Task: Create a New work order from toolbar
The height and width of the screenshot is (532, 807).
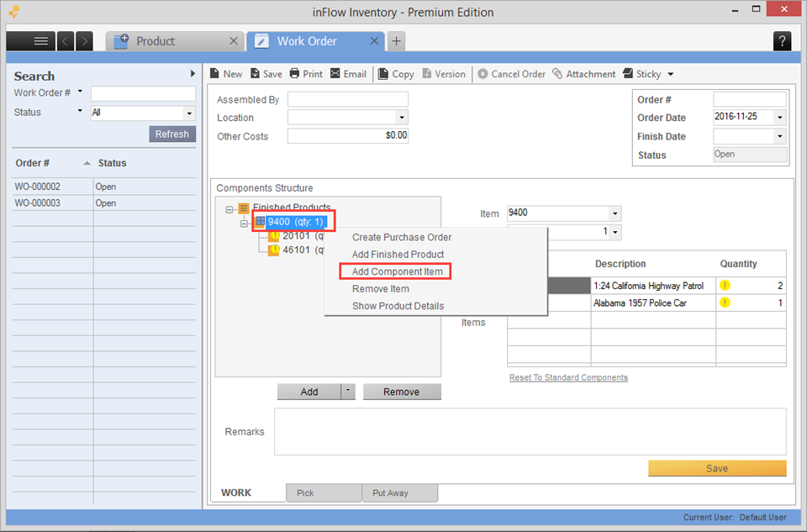Action: (226, 74)
